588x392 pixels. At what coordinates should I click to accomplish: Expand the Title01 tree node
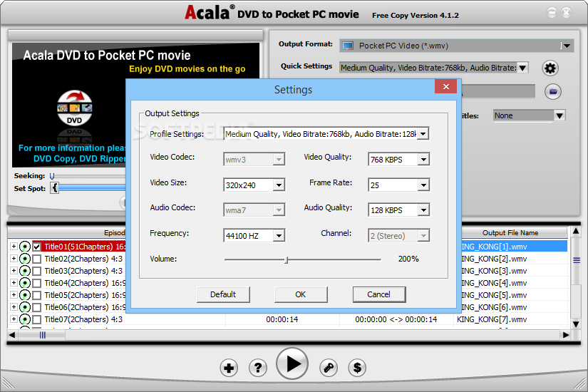pos(14,247)
